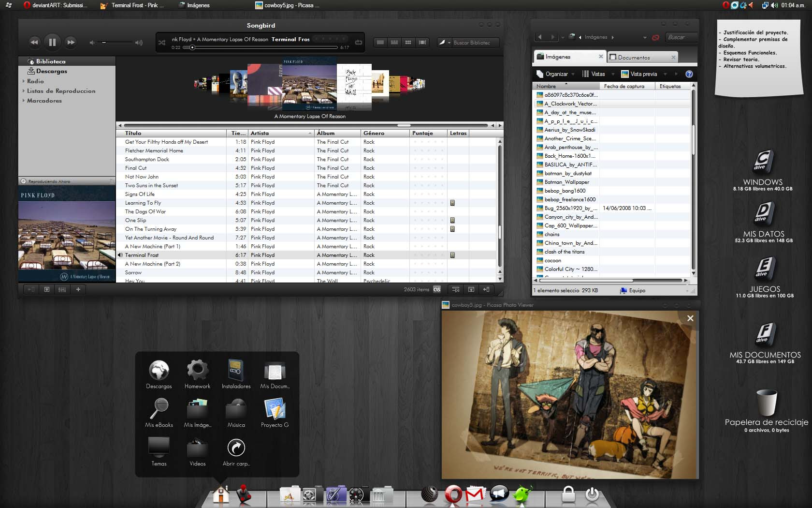The height and width of the screenshot is (508, 812).
Task: Open the Papelera de reciclaje
Action: [x=767, y=410]
